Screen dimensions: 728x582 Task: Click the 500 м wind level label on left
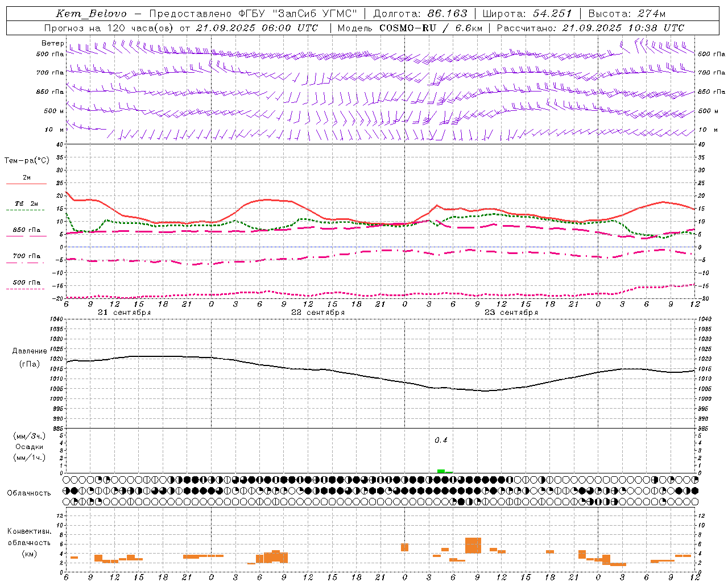(54, 111)
